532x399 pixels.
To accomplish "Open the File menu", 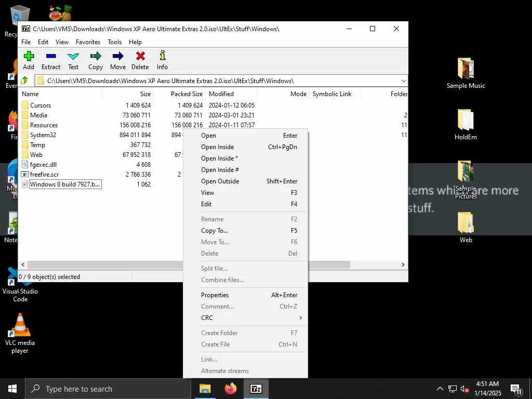I will click(x=26, y=42).
